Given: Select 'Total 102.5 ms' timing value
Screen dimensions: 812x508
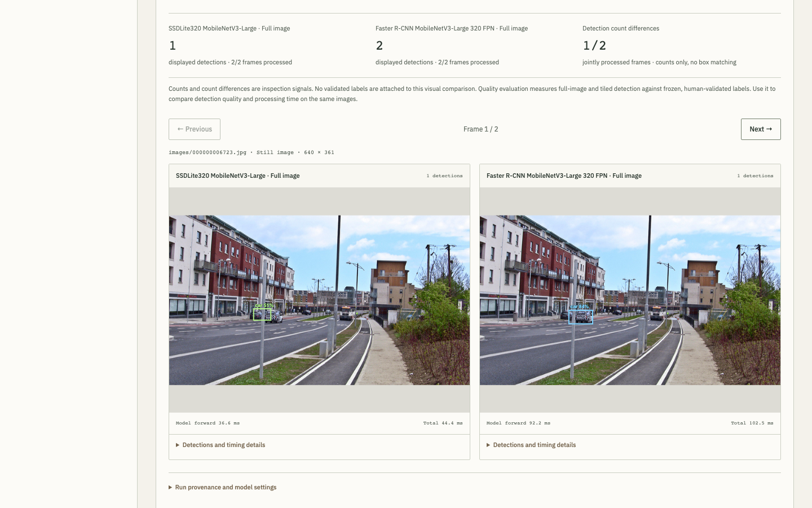Looking at the screenshot, I should coord(752,423).
